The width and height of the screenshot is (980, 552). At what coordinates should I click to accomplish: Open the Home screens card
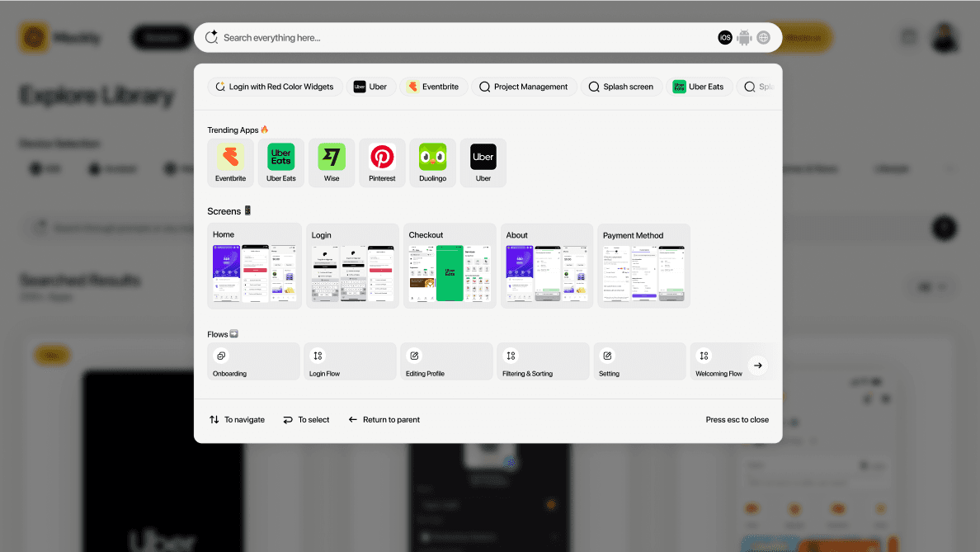[254, 266]
